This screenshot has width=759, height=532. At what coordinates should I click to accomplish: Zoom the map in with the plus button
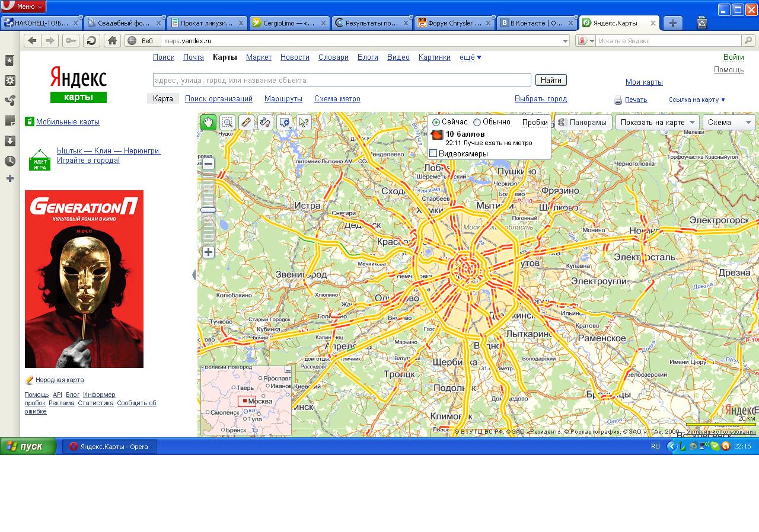208,252
